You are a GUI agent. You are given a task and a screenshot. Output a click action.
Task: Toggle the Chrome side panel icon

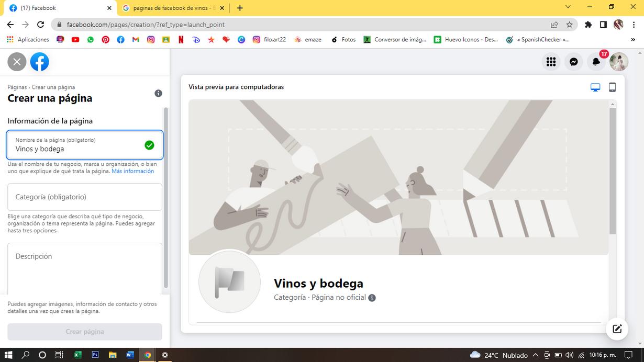(x=603, y=25)
